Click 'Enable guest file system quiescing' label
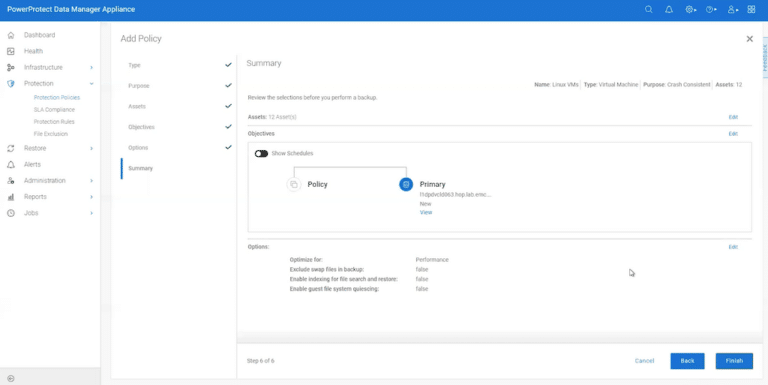Viewport: 768px width, 385px height. 334,289
